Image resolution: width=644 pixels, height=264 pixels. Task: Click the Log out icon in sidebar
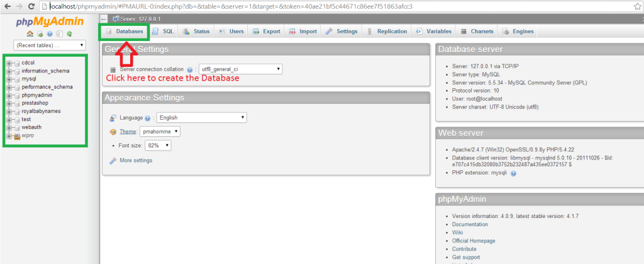coord(40,34)
